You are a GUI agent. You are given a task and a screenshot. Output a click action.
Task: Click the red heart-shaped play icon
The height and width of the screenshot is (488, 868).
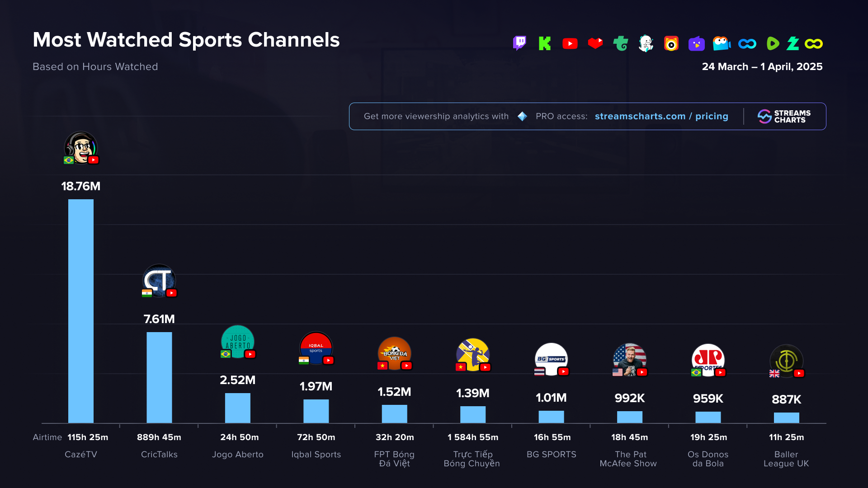point(595,43)
